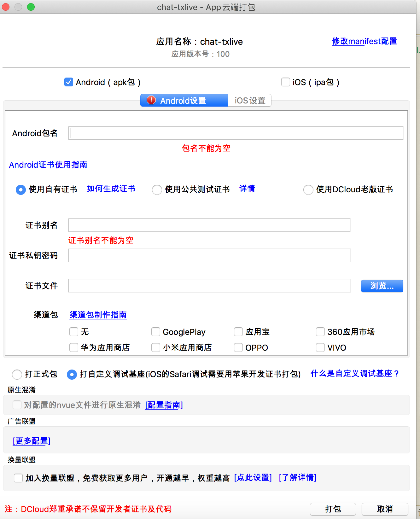The width and height of the screenshot is (420, 519).
Task: Open the 详情 link for public test certificate
Action: click(x=247, y=189)
